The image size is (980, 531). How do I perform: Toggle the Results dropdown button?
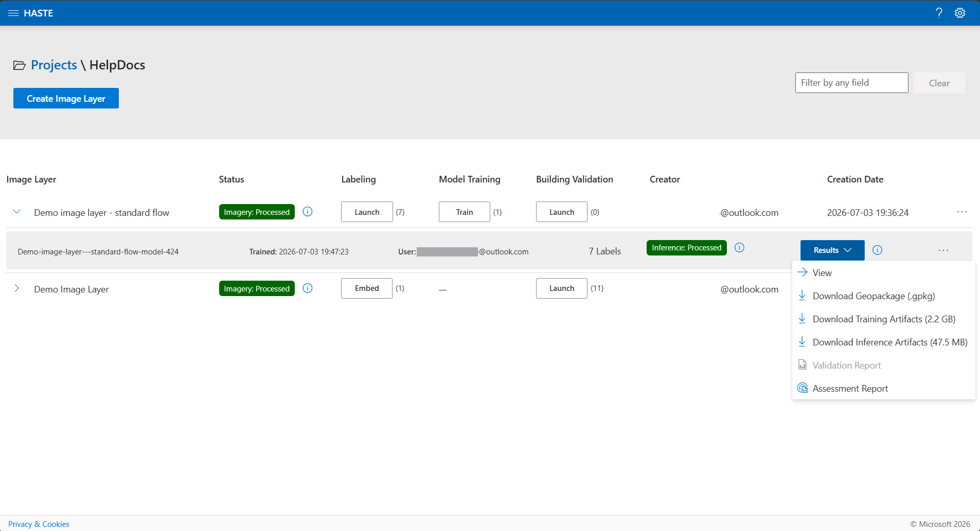point(832,250)
